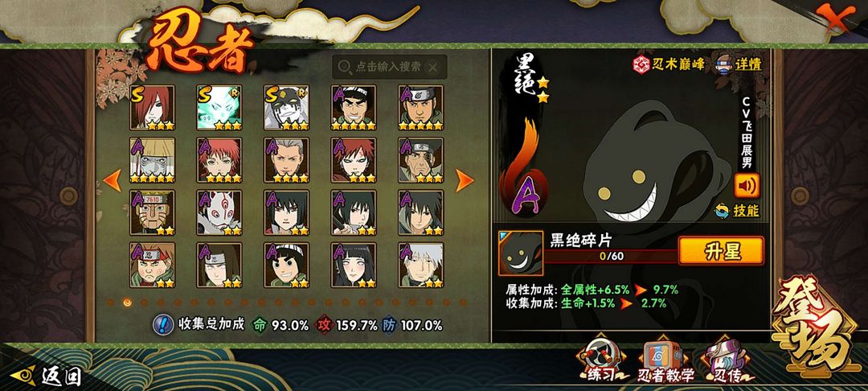
Task: Click the 黑绝碎片 0/60 progress bar
Action: (612, 257)
